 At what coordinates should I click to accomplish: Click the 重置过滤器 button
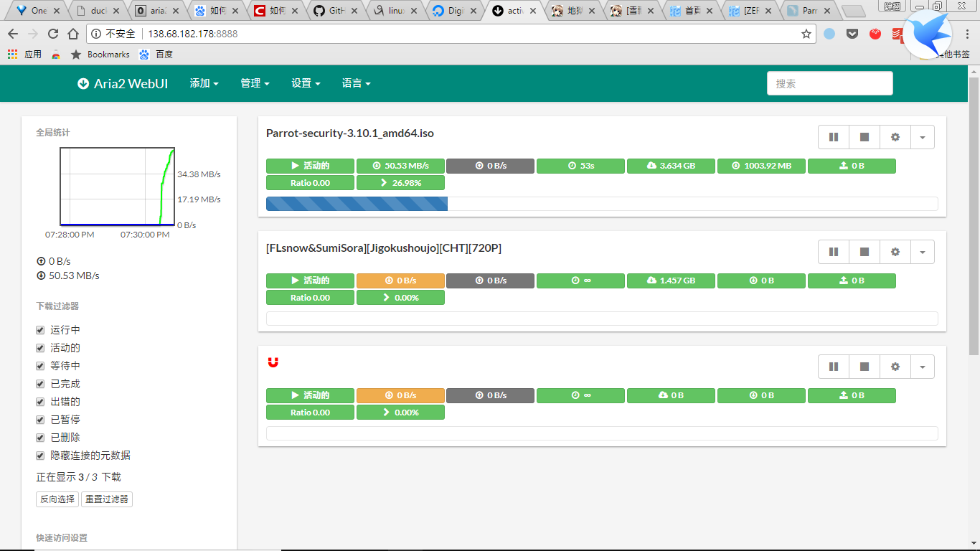[x=106, y=499]
